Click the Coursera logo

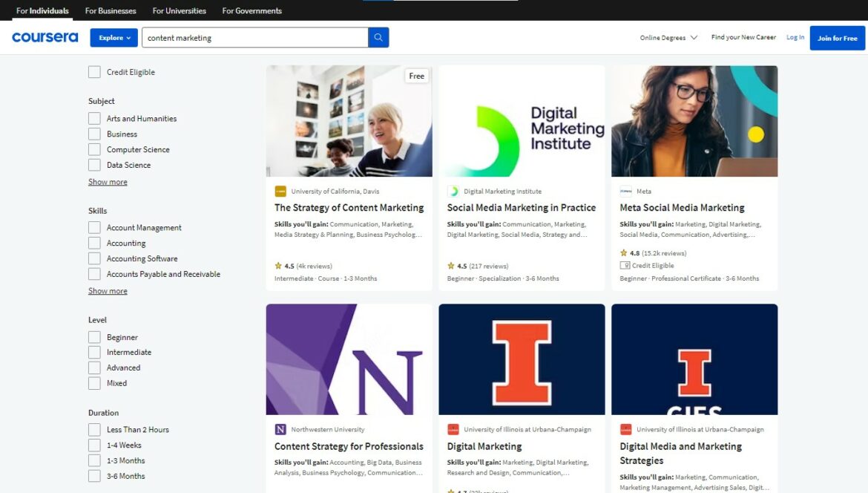(45, 37)
